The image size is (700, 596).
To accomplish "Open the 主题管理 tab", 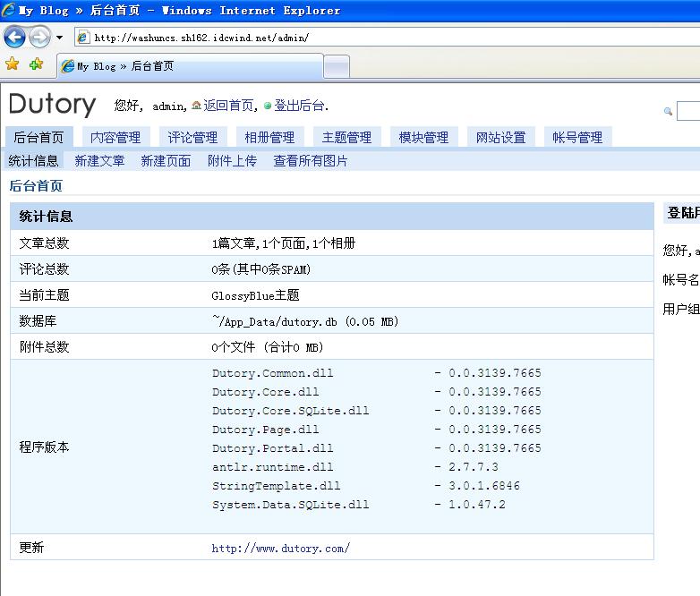I will 347,137.
